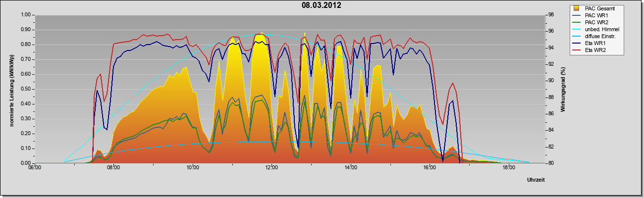
Task: Click the Uhrzeit axis title
Action: point(536,180)
